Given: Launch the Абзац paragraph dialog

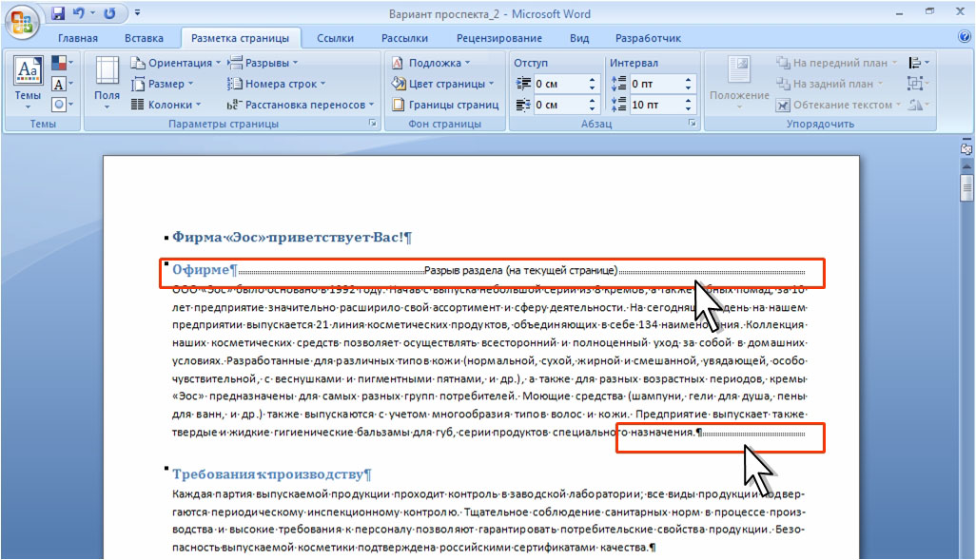Looking at the screenshot, I should pyautogui.click(x=693, y=124).
